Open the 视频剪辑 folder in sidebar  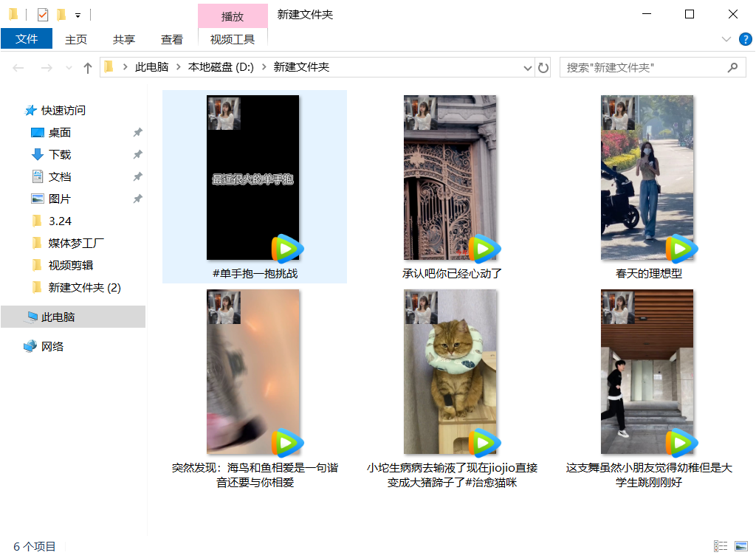coord(70,266)
